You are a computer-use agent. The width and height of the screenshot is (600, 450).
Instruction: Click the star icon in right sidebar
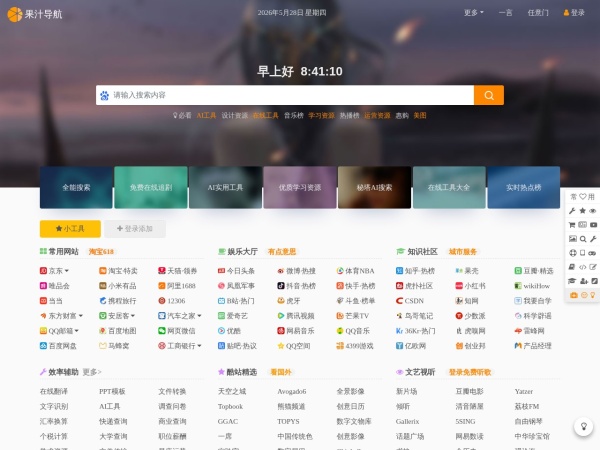(x=582, y=211)
